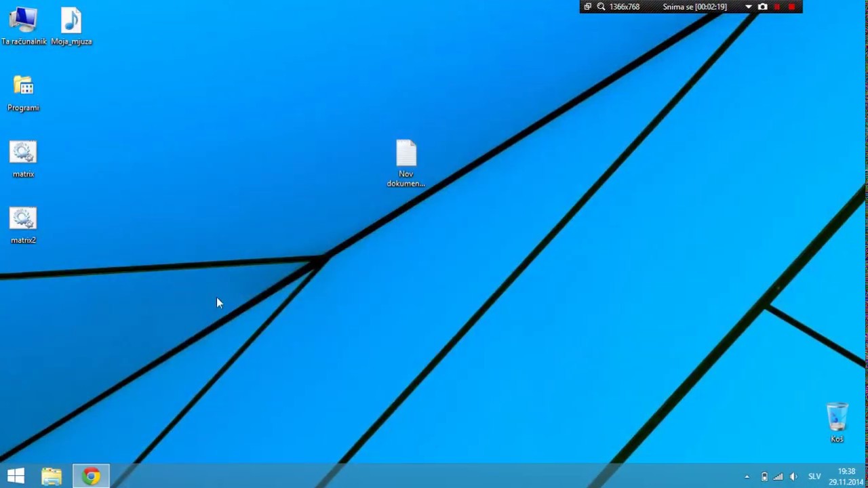Select the matrix batch file icon
The image size is (868, 488).
(23, 159)
